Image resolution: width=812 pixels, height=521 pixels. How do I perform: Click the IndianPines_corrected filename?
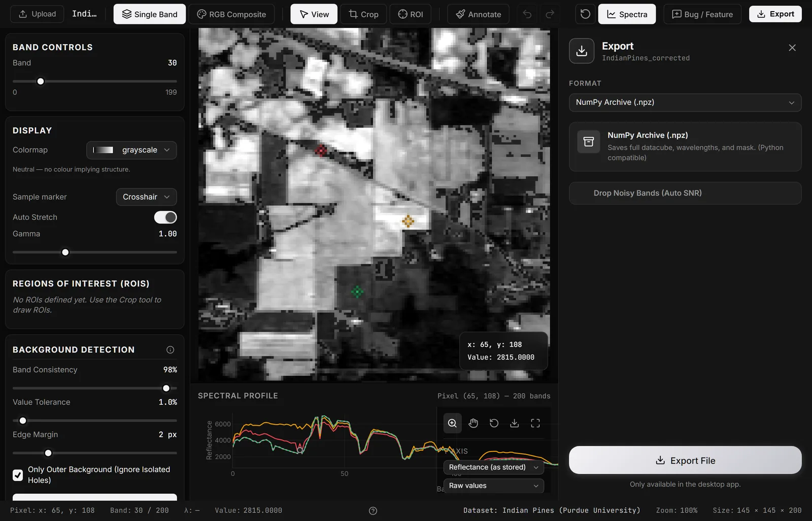[646, 58]
